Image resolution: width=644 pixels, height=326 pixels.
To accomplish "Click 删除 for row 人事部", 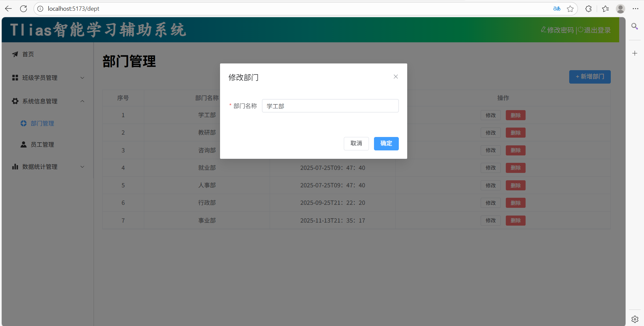I will [x=516, y=185].
